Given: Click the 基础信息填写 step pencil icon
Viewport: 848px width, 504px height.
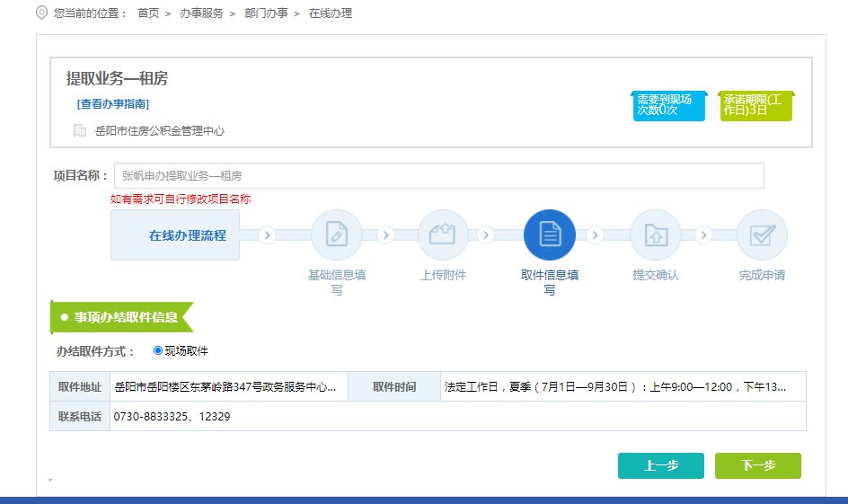Looking at the screenshot, I should (336, 234).
